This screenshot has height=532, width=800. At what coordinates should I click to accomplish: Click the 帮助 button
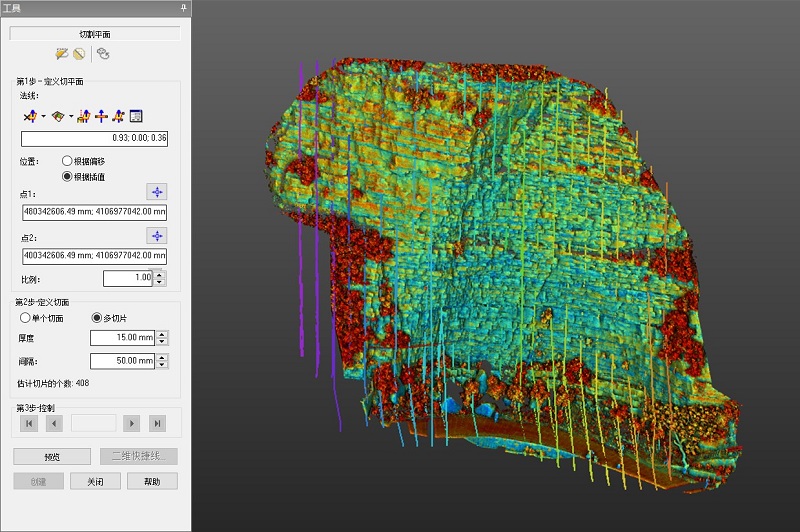[x=152, y=482]
